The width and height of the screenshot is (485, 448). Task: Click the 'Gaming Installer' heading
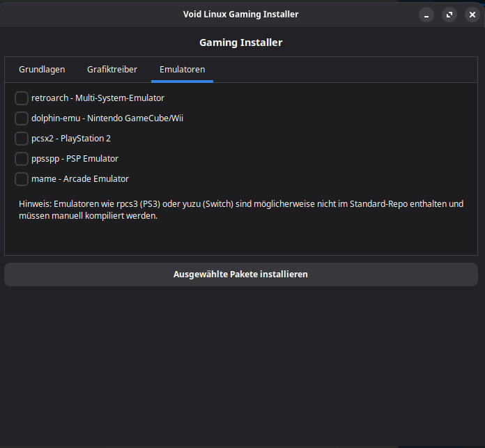click(x=241, y=43)
